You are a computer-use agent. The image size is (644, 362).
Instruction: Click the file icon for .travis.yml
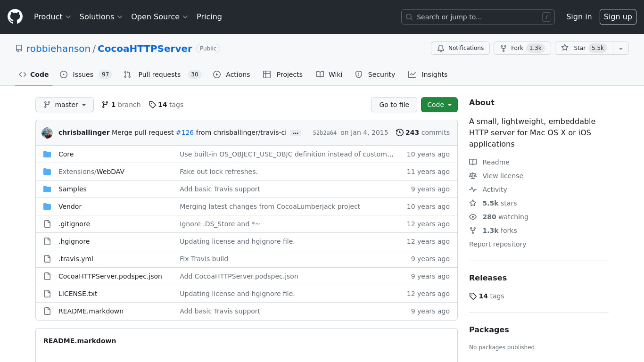pyautogui.click(x=47, y=259)
